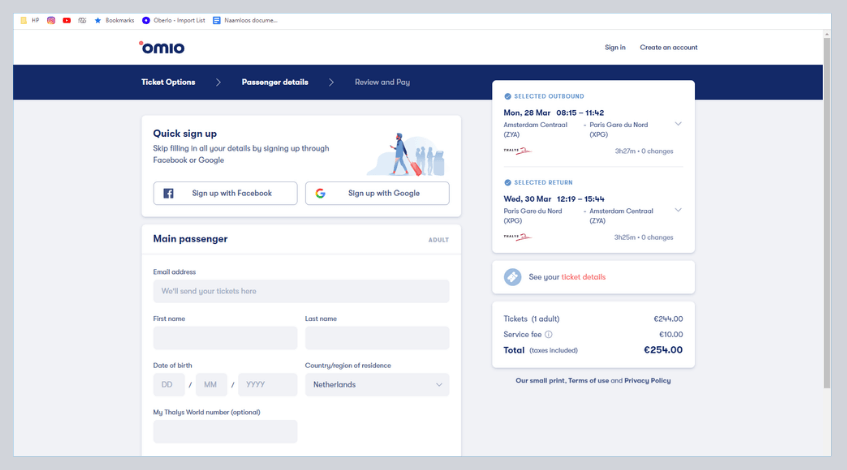Open the Naamloos document bookmark
Screen dimensions: 847x470
245,21
